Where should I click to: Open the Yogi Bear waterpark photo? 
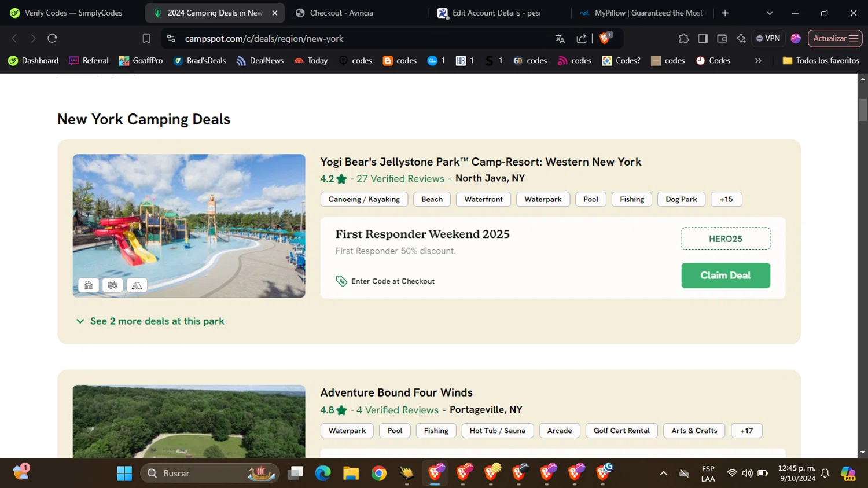[189, 226]
